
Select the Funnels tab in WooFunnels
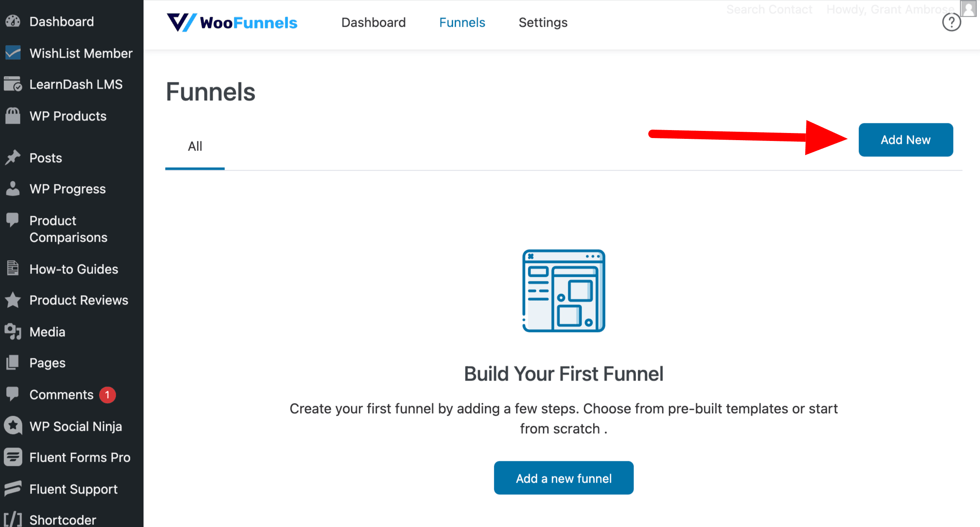click(x=463, y=22)
